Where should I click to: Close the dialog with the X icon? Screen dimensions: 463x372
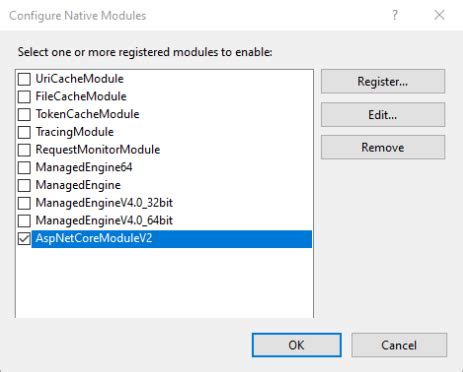click(439, 15)
